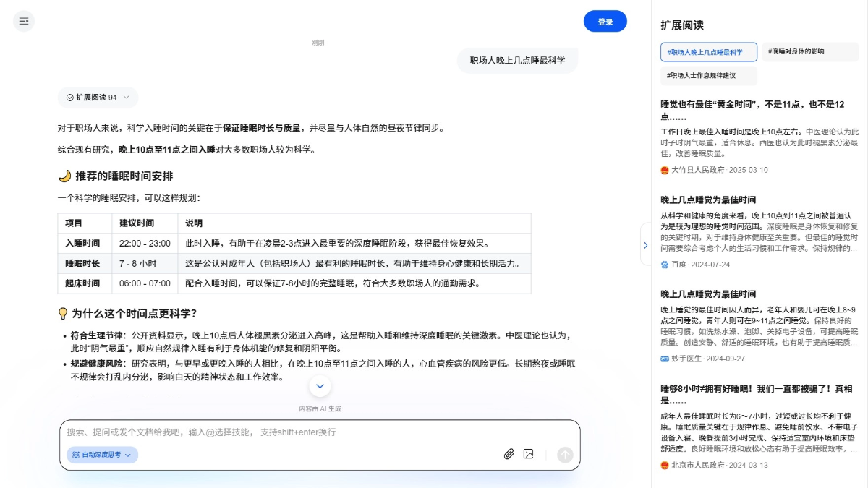Open the sidebar via hamburger icon
868x488 pixels.
(24, 21)
